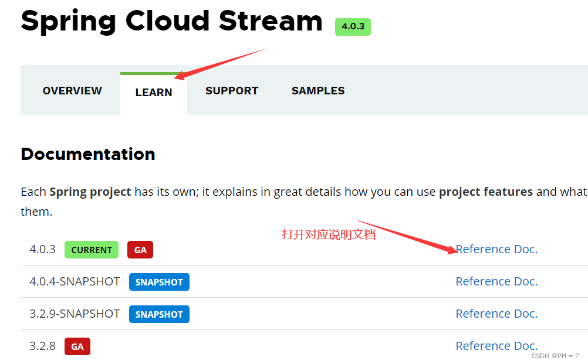Screen dimensions: 588x364
Task: Open Reference Doc for version 4.0.3
Action: (496, 249)
